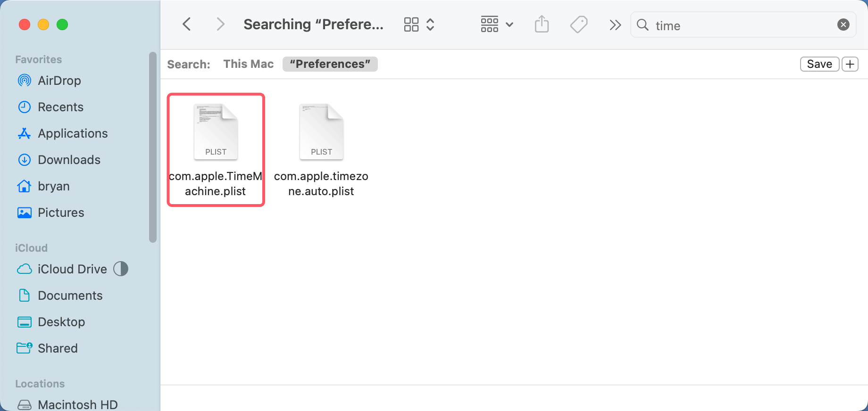Screen dimensions: 868x411
Task: Add search criteria with plus button
Action: coord(850,64)
